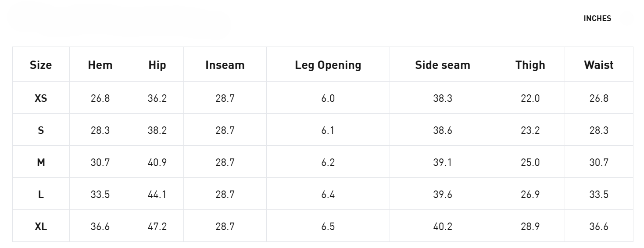Click the Leg Opening column header
644x248 pixels.
point(328,65)
